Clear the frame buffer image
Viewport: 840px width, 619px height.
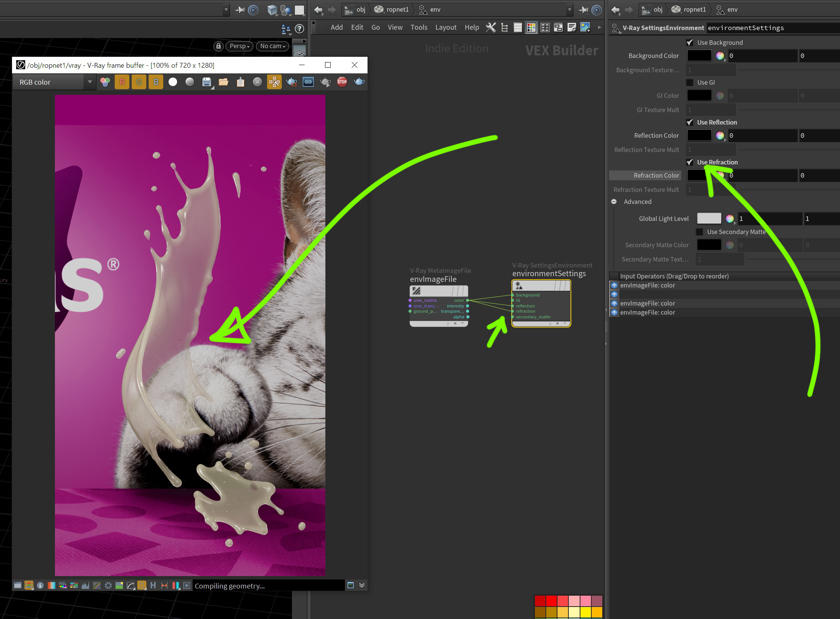257,82
